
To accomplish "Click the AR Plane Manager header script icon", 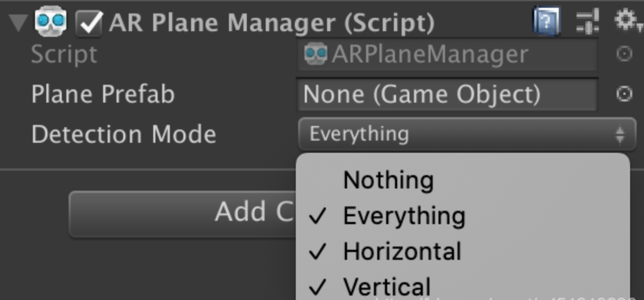I will 50,22.
